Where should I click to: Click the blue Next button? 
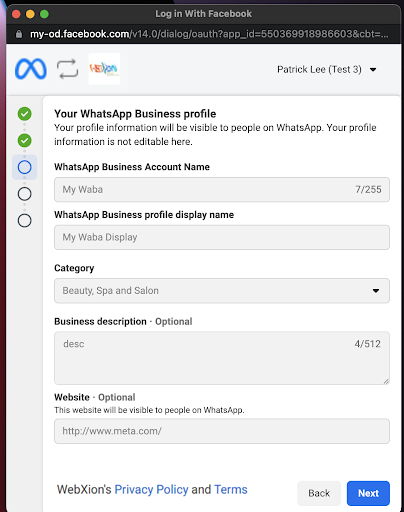pyautogui.click(x=368, y=493)
